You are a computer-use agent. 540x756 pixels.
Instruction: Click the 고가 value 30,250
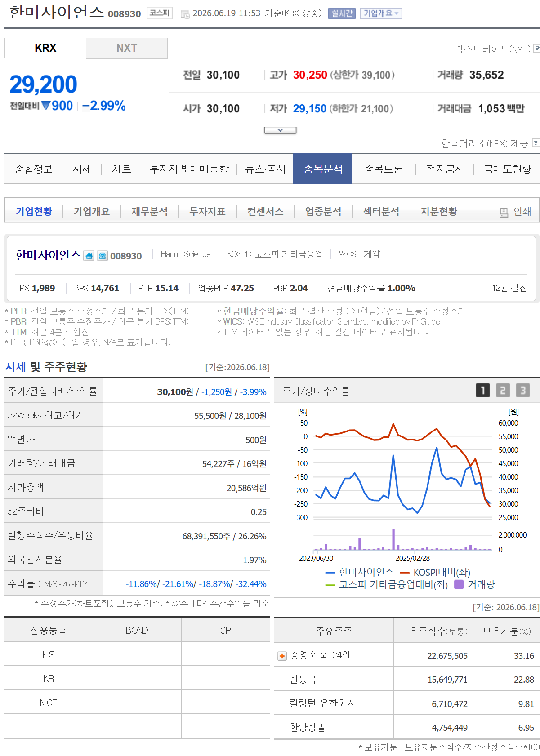[310, 75]
